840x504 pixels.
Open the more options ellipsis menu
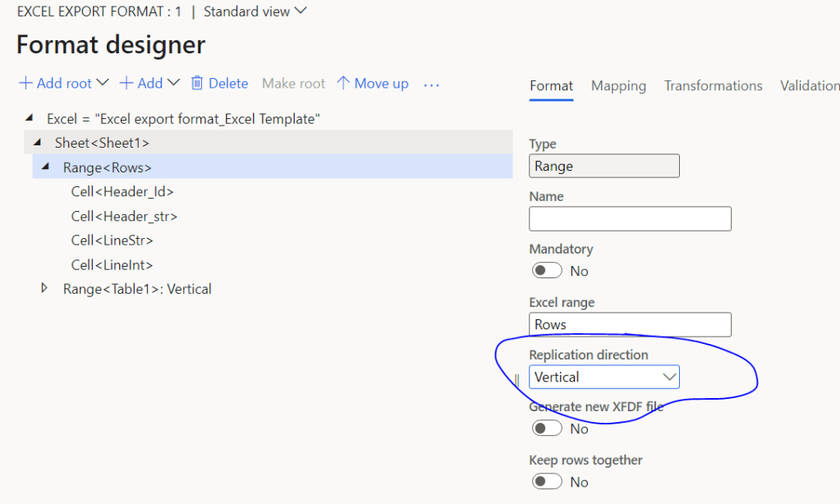click(x=432, y=84)
